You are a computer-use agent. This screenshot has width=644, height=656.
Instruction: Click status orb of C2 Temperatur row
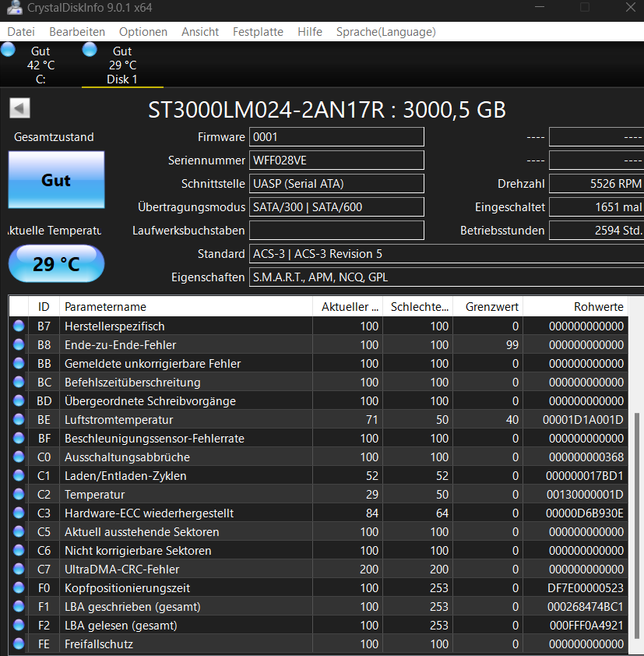point(19,494)
